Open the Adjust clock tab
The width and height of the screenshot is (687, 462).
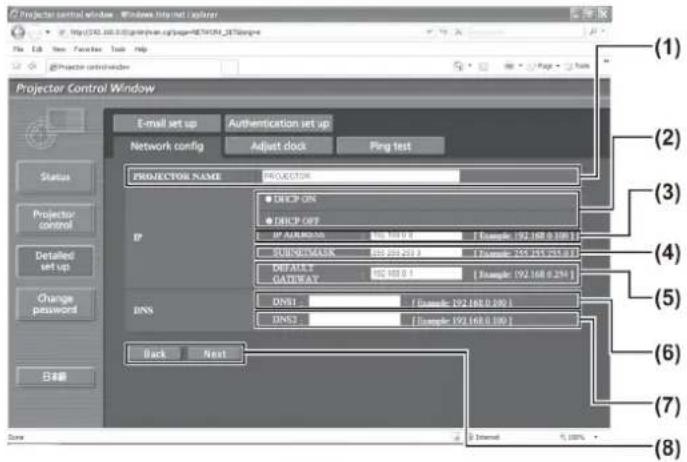pos(279,146)
